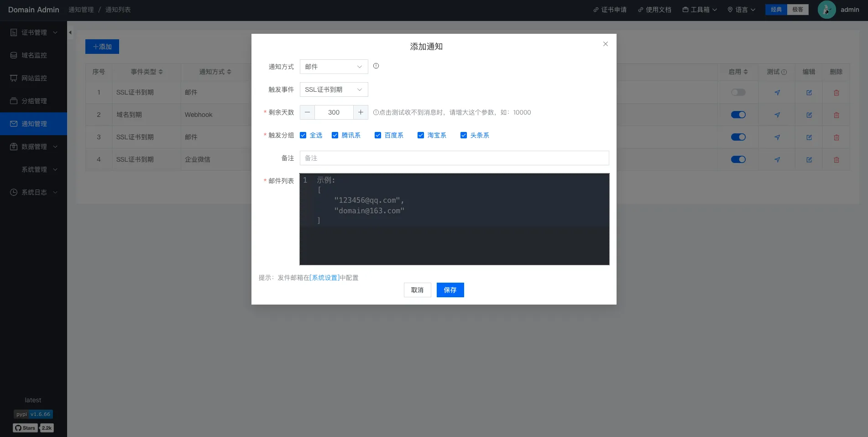The height and width of the screenshot is (437, 868).
Task: Close the 添加通知 dialog
Action: point(606,44)
